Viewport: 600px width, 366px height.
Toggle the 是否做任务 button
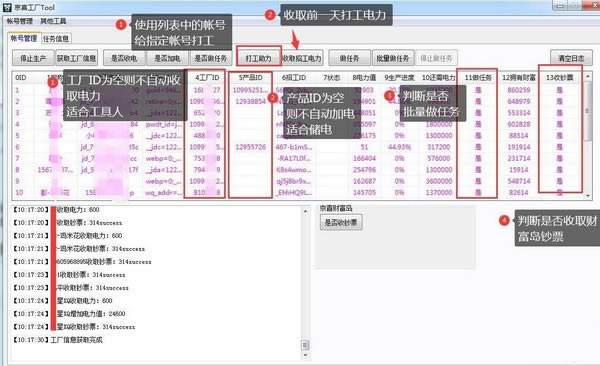tap(211, 58)
